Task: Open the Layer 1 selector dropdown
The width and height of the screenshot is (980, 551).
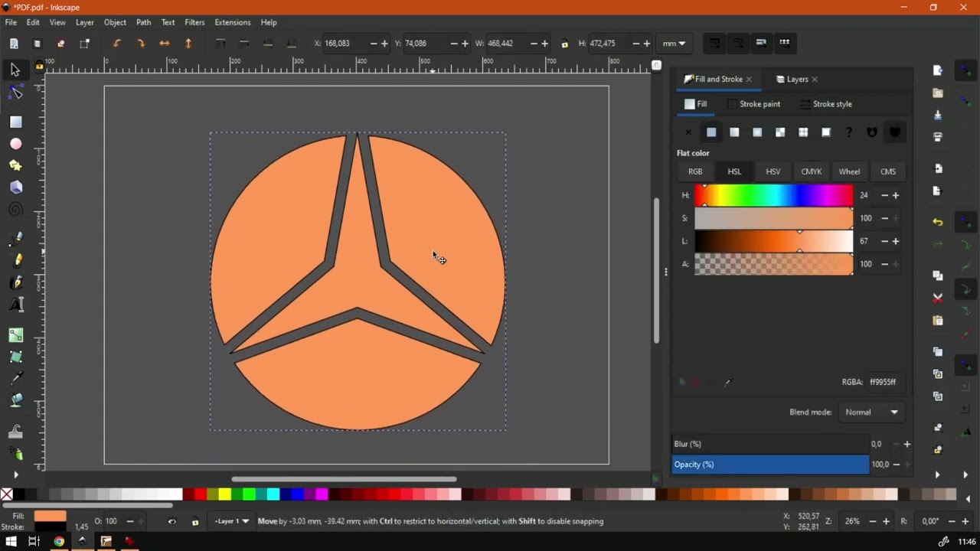Action: 232,522
